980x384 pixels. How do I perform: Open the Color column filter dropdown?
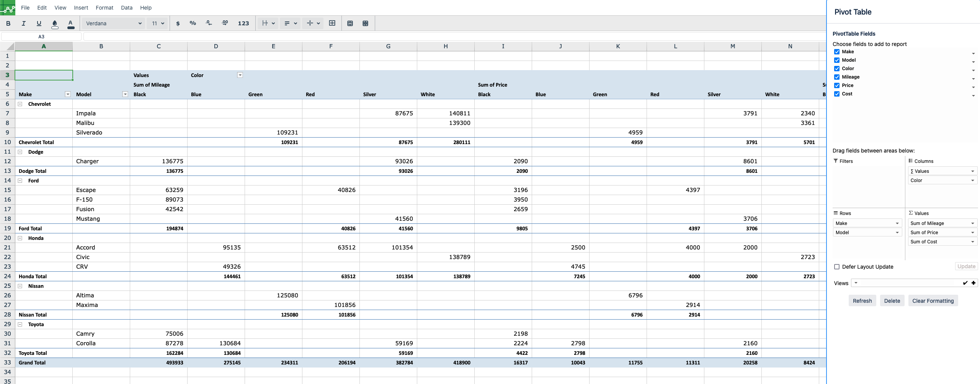[240, 75]
